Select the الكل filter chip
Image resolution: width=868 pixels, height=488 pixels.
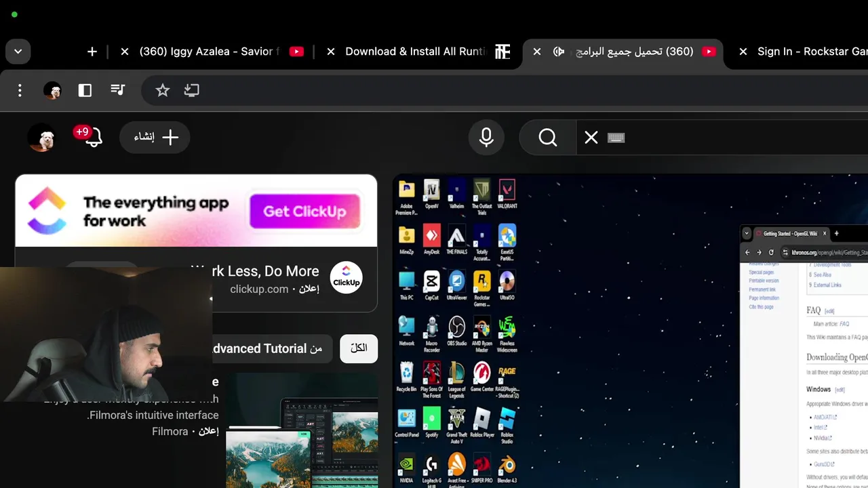[x=359, y=348]
